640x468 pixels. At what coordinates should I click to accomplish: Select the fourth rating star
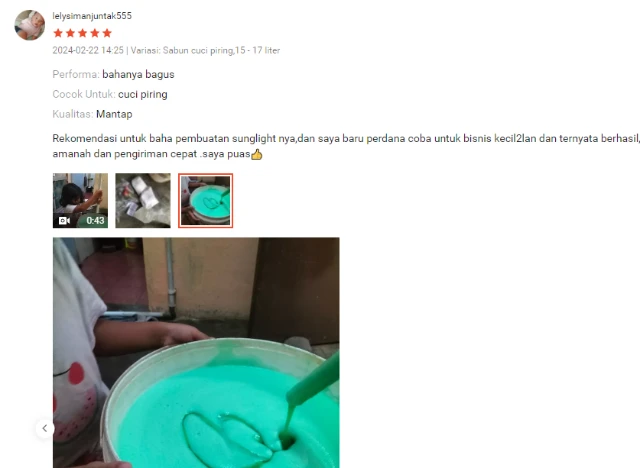click(x=95, y=33)
